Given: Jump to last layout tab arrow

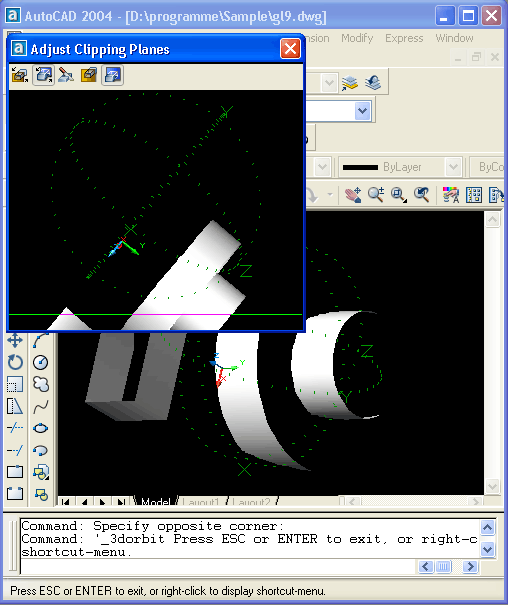Looking at the screenshot, I should [x=121, y=502].
